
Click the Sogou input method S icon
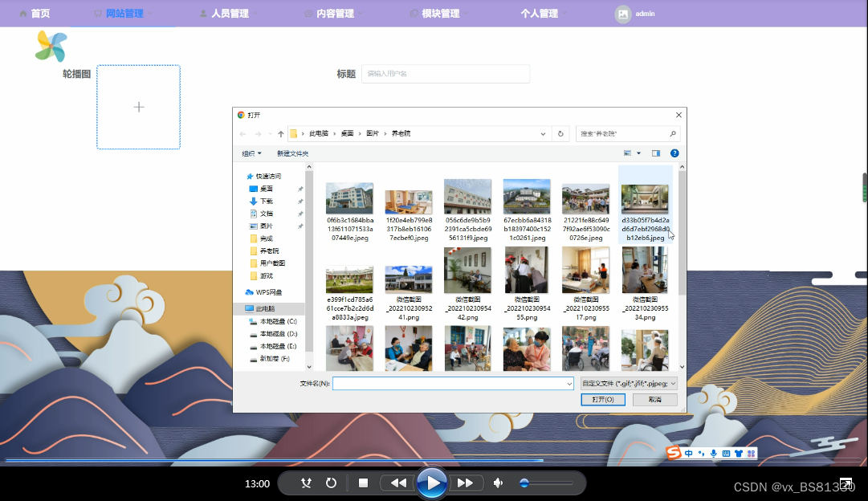[x=673, y=453]
